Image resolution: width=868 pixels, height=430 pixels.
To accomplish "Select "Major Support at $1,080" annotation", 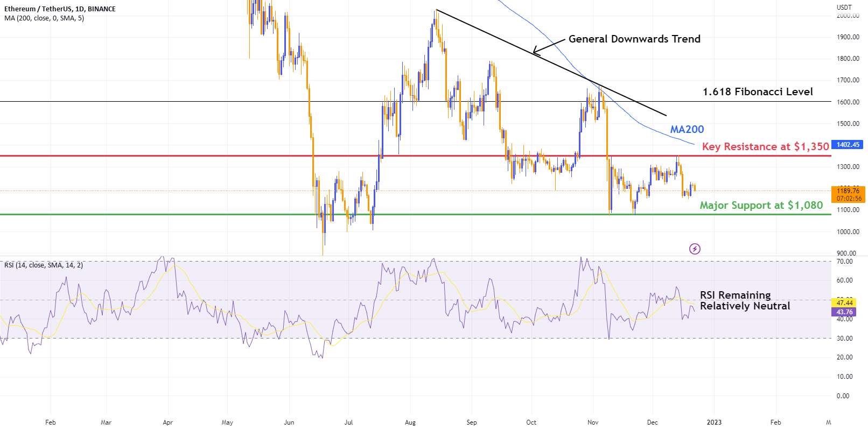I will (761, 205).
